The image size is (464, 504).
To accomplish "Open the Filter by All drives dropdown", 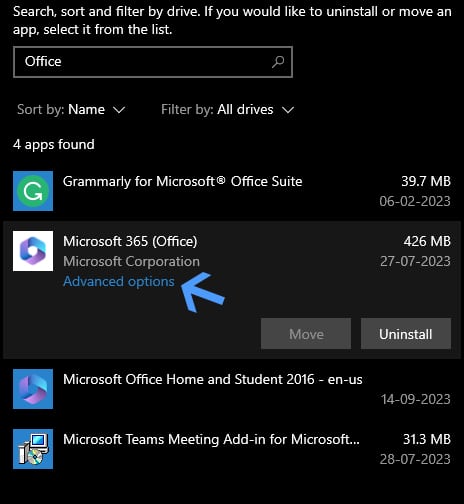I will (228, 110).
